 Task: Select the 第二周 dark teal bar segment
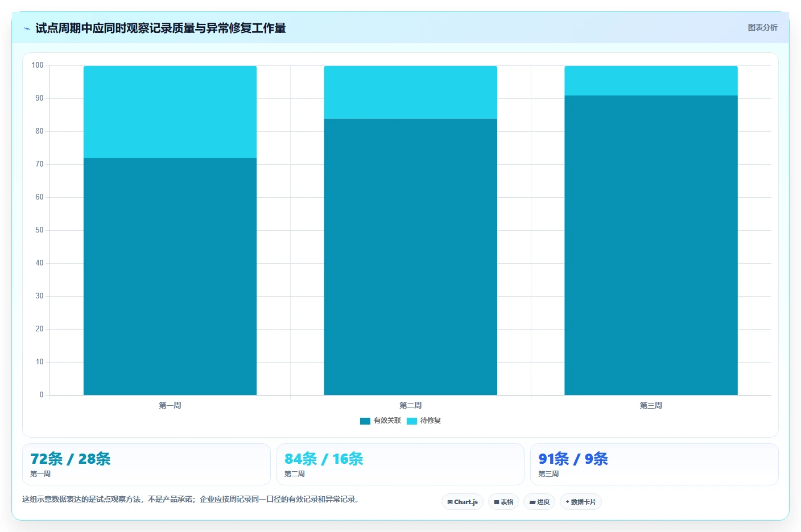[x=411, y=257]
